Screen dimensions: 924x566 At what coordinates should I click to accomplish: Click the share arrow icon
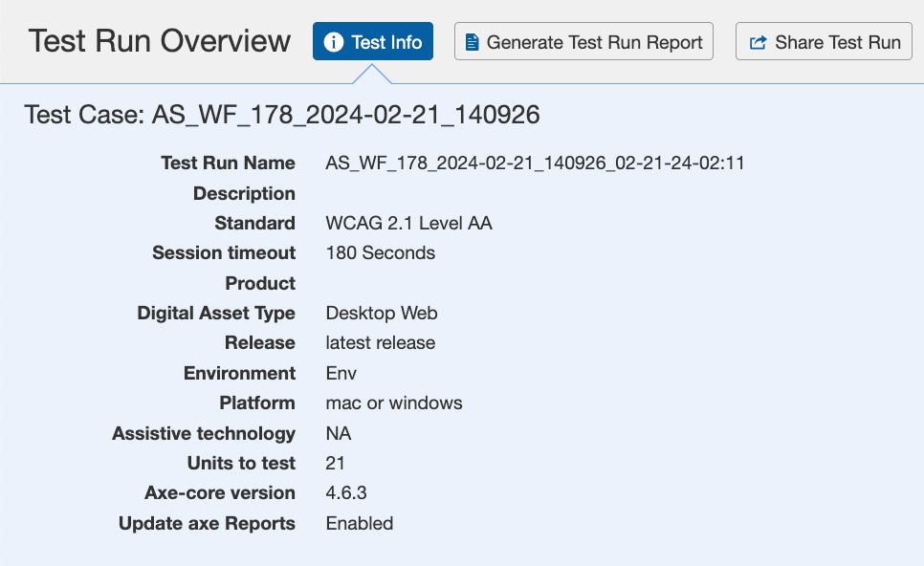click(x=759, y=42)
